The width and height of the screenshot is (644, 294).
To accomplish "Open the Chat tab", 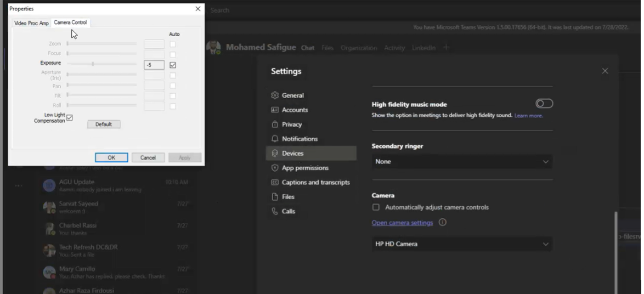I will (308, 48).
